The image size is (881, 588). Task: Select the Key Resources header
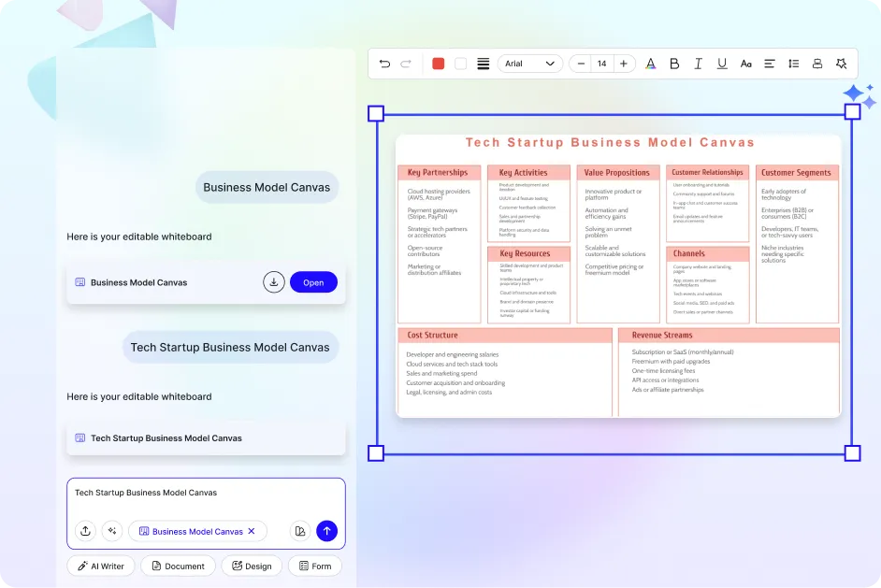point(528,253)
